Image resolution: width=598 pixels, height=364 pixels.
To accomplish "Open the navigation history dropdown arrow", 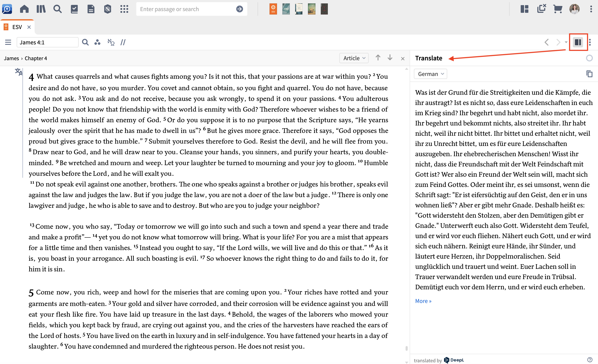I will point(566,42).
